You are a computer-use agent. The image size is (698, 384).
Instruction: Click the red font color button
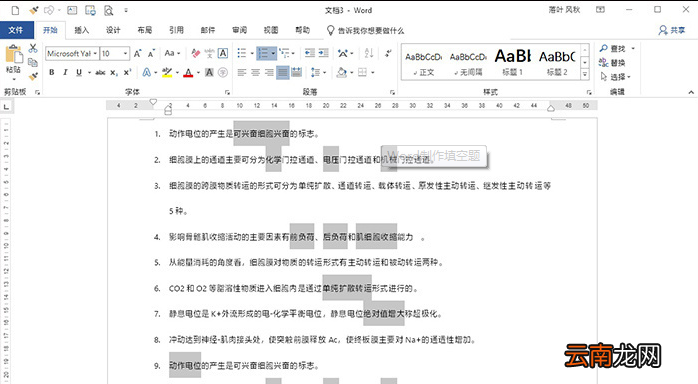pos(188,73)
